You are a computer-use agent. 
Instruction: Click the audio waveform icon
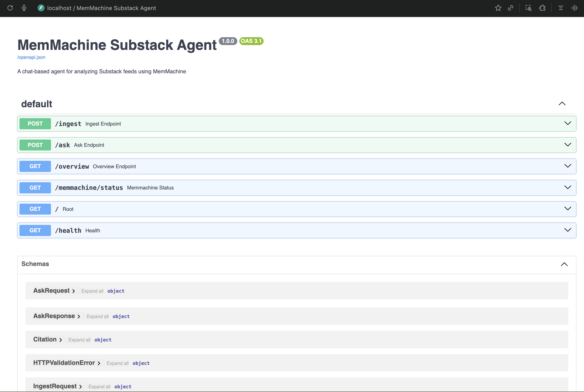tap(575, 8)
